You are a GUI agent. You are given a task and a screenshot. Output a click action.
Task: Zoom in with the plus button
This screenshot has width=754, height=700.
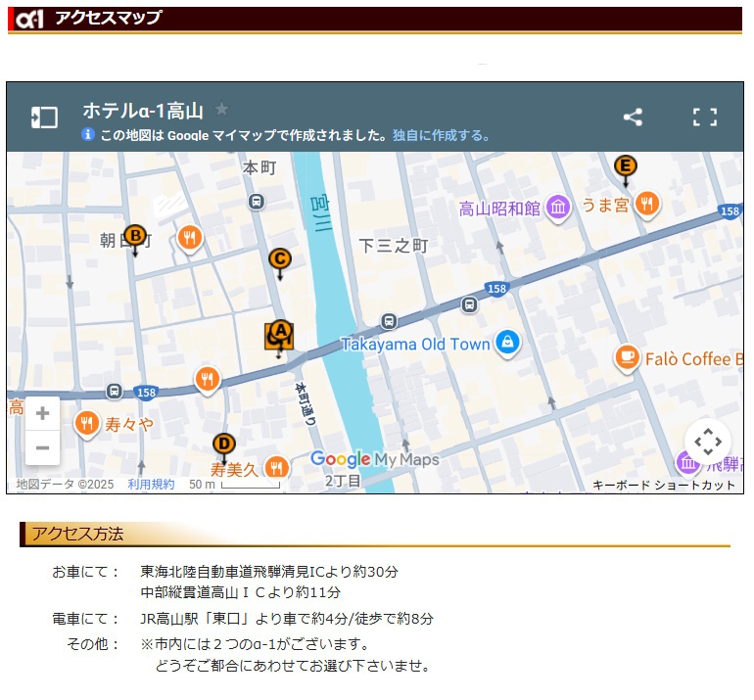(42, 414)
